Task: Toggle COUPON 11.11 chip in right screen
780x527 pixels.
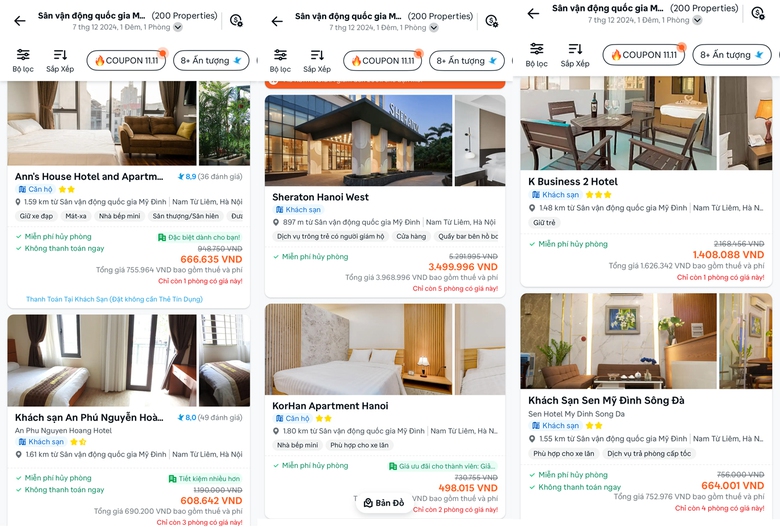Action: pyautogui.click(x=644, y=55)
